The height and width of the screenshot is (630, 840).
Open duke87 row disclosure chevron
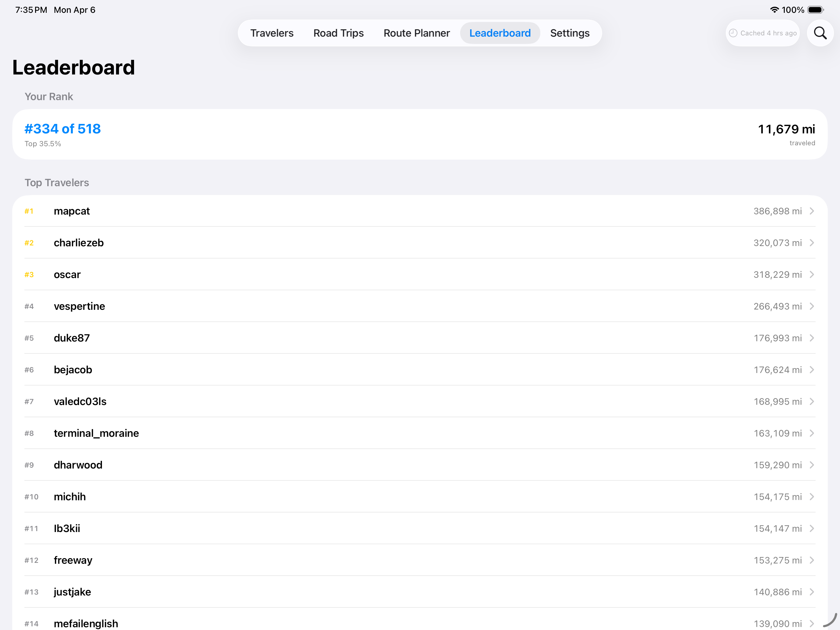tap(812, 338)
